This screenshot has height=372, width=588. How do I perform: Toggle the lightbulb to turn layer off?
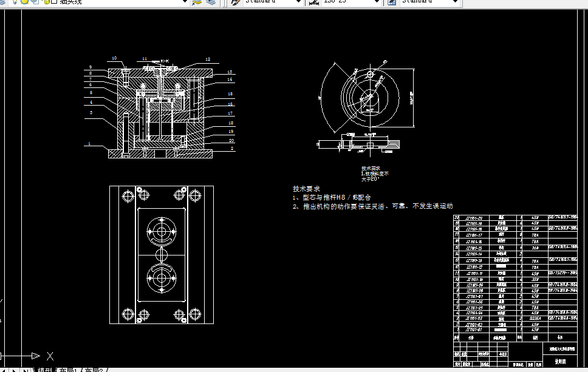pyautogui.click(x=14, y=3)
